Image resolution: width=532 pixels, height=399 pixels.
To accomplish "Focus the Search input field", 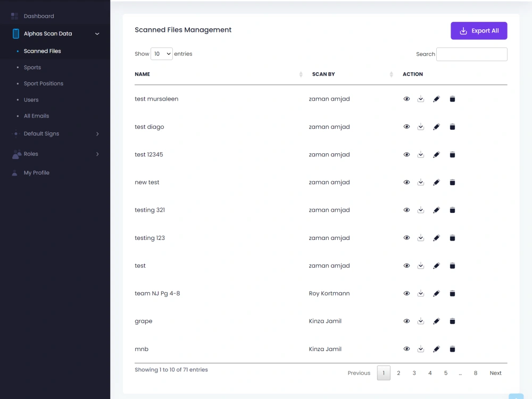I will [471, 54].
